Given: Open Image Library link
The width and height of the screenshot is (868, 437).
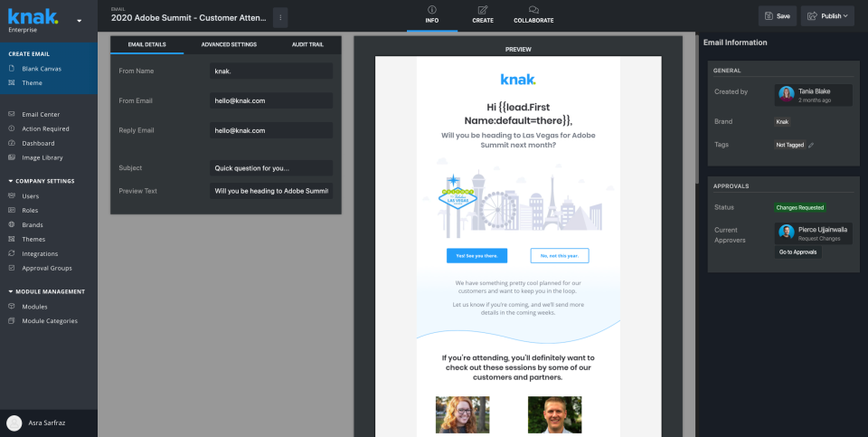Looking at the screenshot, I should [42, 157].
